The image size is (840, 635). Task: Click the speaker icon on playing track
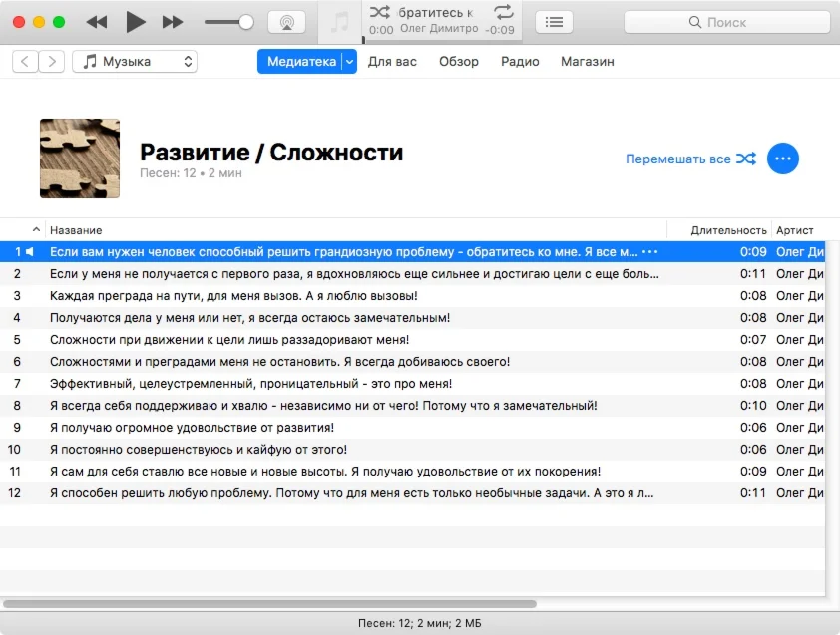[x=30, y=252]
